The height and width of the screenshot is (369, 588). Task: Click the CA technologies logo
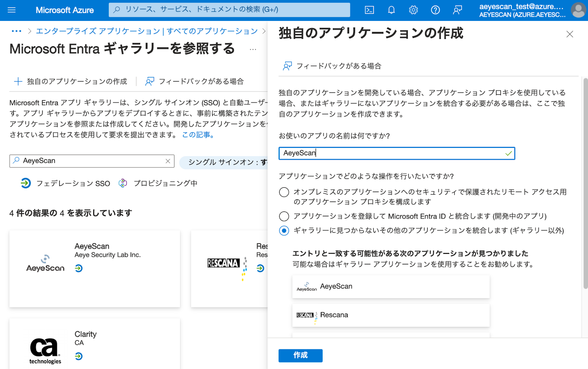45,351
